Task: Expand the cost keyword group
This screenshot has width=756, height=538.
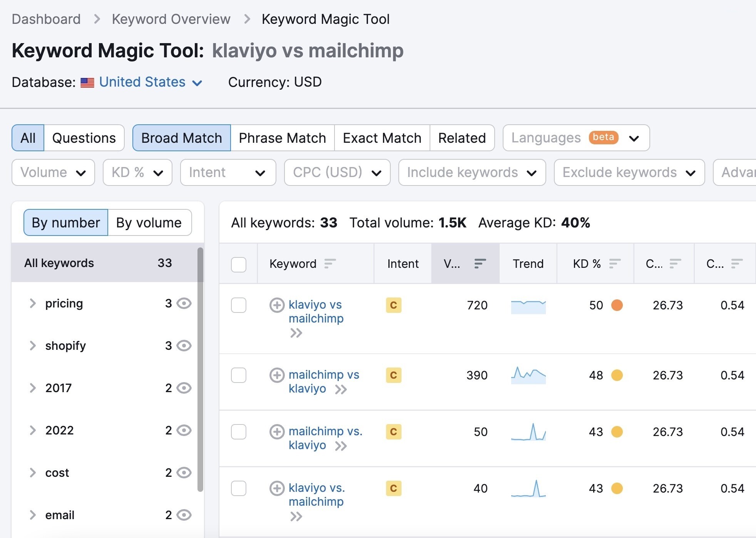Action: [33, 473]
